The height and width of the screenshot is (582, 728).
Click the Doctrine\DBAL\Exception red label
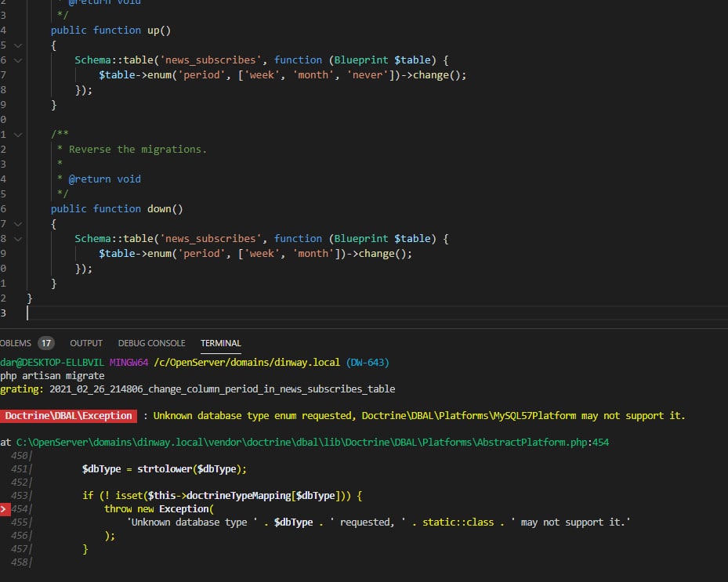coord(68,416)
